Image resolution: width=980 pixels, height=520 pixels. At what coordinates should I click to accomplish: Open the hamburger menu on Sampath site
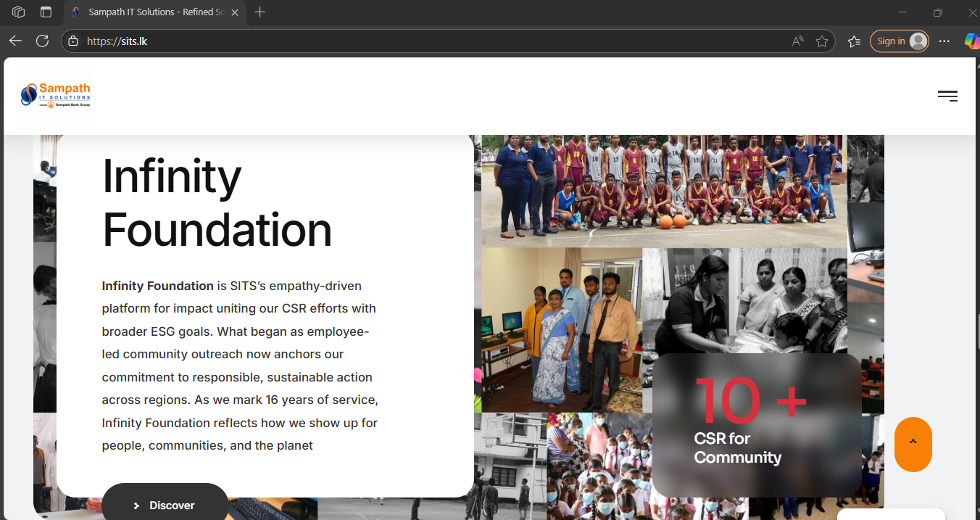[947, 96]
